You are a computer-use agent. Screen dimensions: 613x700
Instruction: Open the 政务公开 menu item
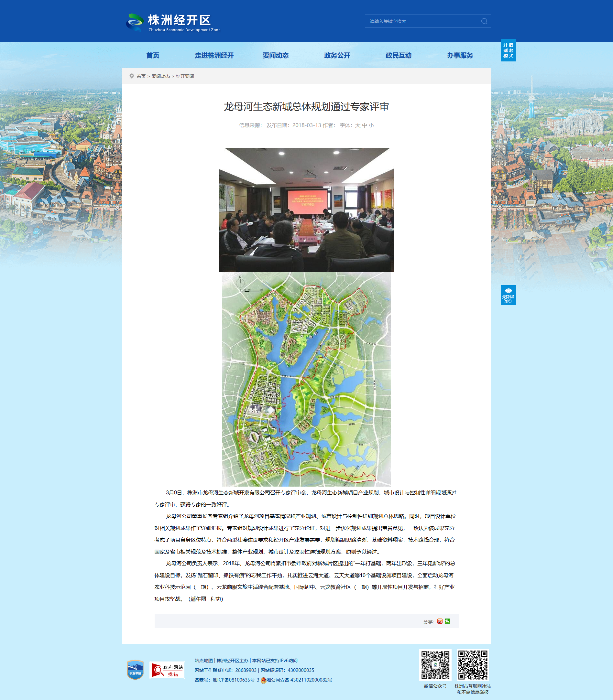tap(337, 55)
